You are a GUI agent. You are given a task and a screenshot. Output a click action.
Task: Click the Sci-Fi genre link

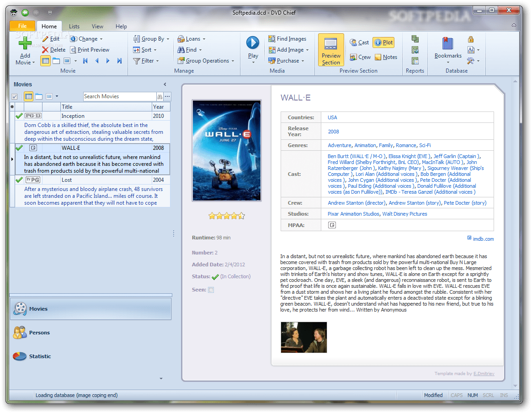425,145
